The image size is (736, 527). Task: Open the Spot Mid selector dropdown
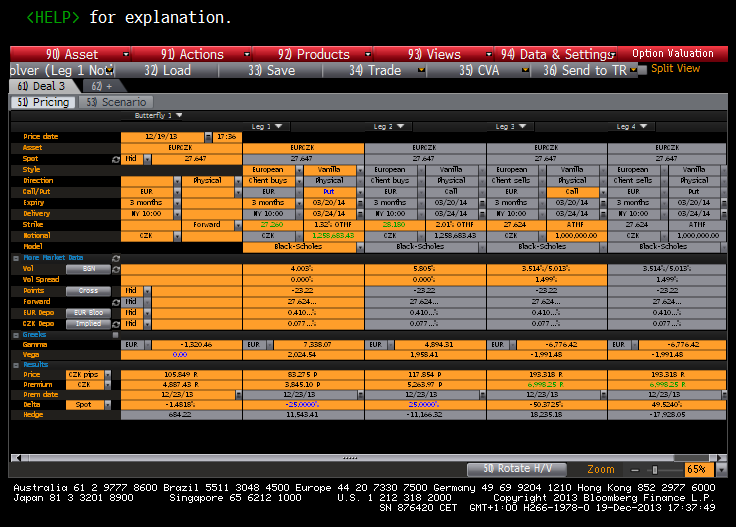(x=147, y=159)
